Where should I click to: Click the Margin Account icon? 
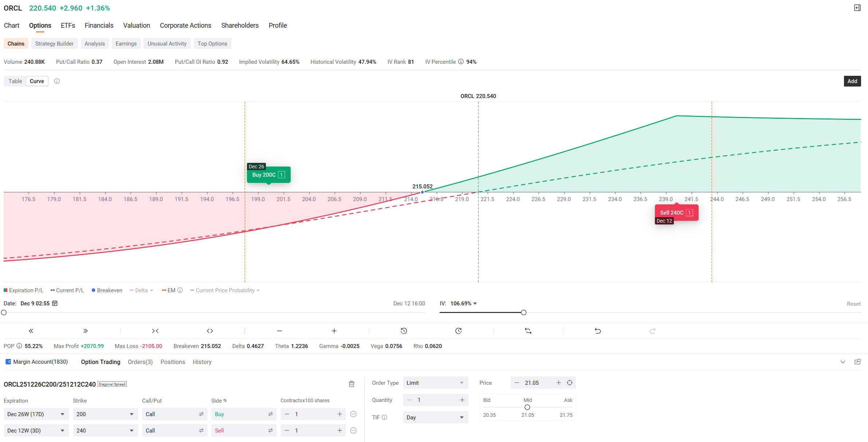(x=8, y=362)
